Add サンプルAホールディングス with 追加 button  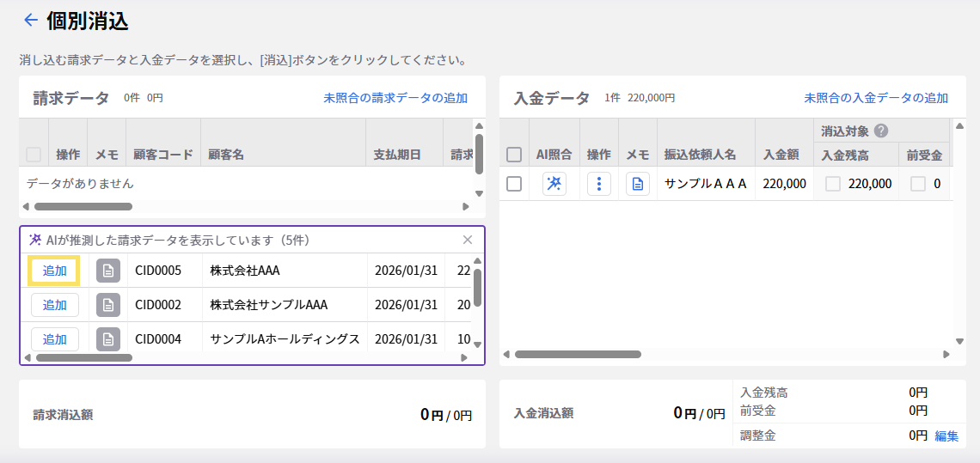tap(55, 339)
